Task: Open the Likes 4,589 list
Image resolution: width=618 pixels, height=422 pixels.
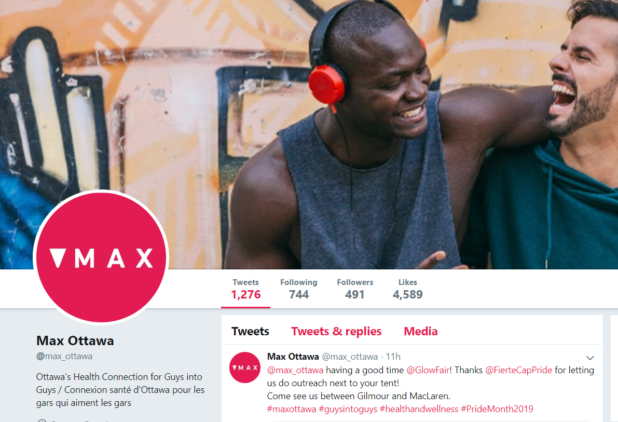Action: coord(408,289)
